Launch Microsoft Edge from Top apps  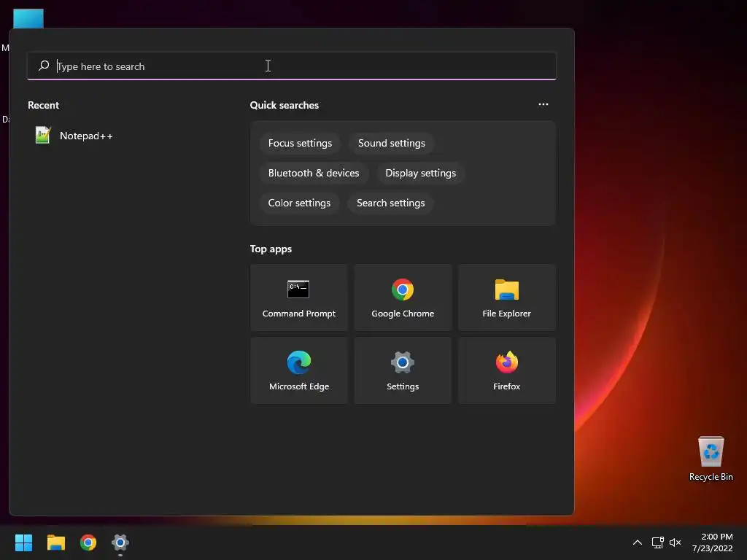tap(298, 370)
